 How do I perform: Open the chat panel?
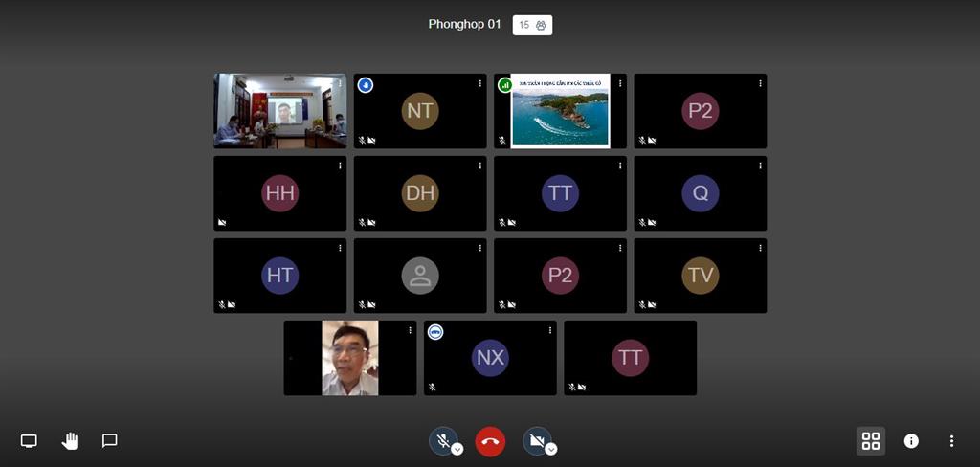point(110,441)
